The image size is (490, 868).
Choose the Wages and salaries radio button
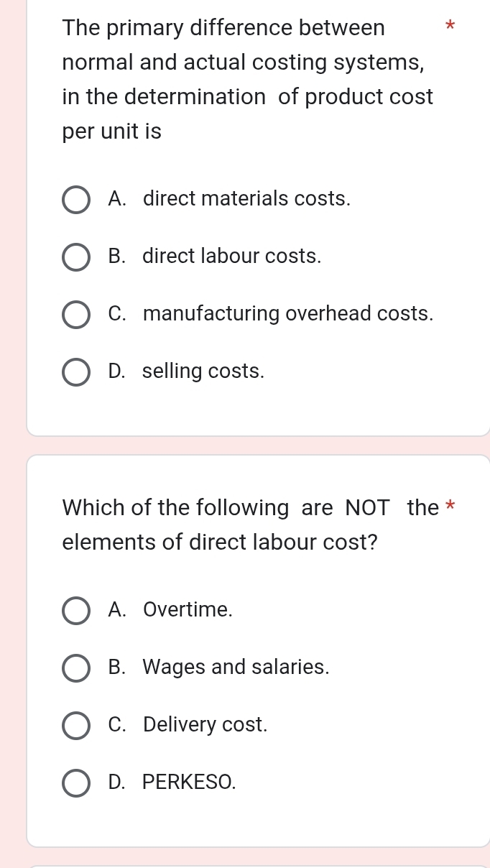point(76,668)
